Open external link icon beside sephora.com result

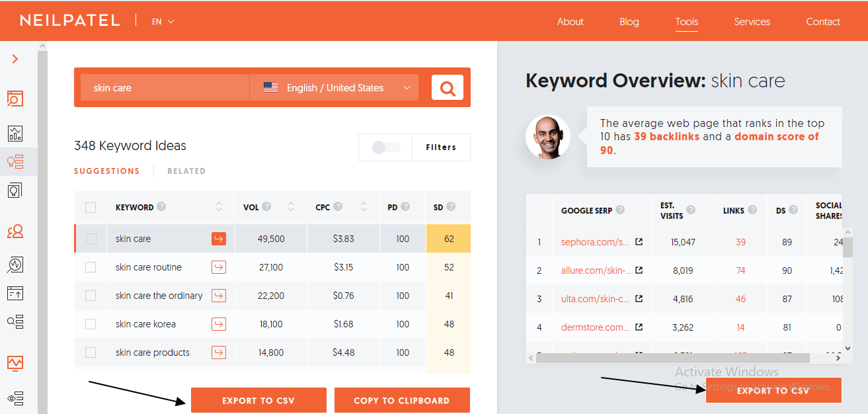click(639, 242)
